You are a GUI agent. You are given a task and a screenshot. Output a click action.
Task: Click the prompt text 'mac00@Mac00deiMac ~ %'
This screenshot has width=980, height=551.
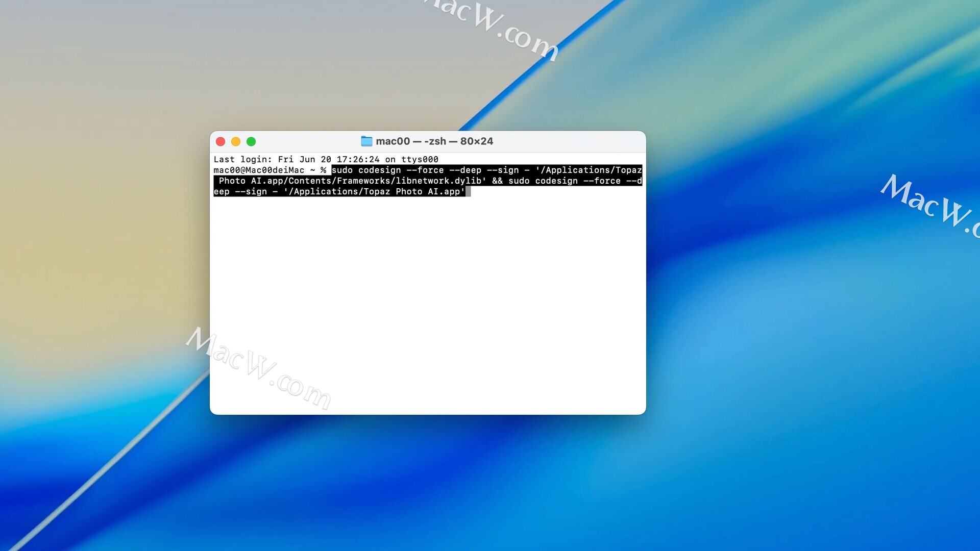269,170
